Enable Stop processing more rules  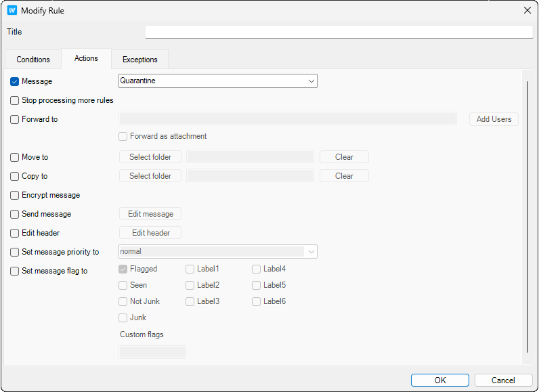pyautogui.click(x=14, y=100)
